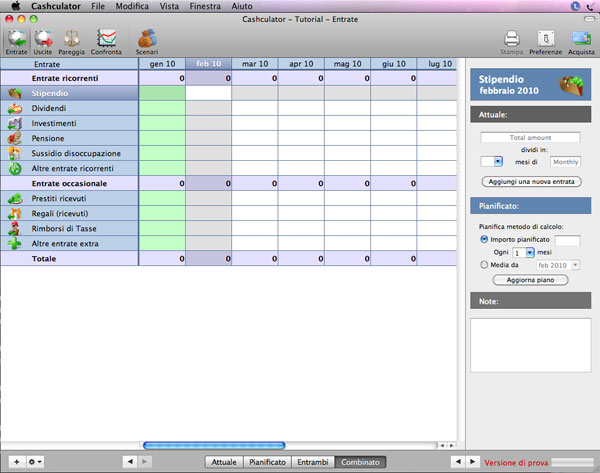Image resolution: width=600 pixels, height=473 pixels.
Task: Click the toolbar toggle pill in title bar
Action: pos(589,19)
